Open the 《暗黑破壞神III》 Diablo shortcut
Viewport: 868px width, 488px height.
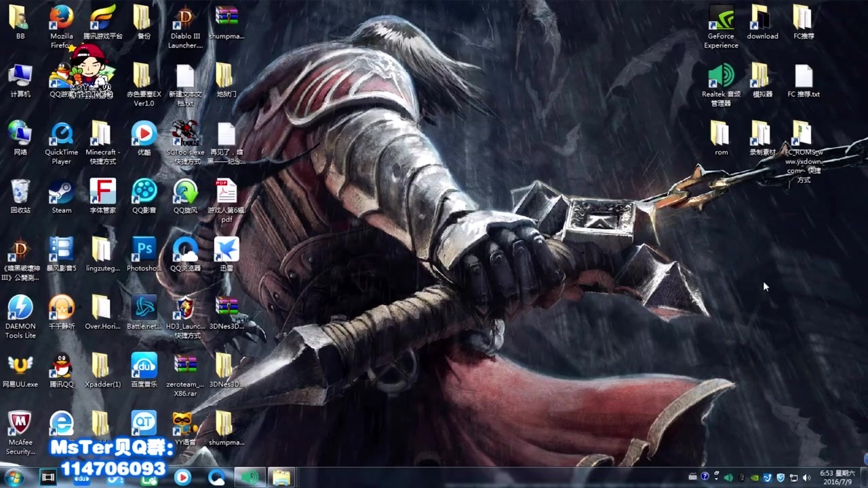click(20, 259)
